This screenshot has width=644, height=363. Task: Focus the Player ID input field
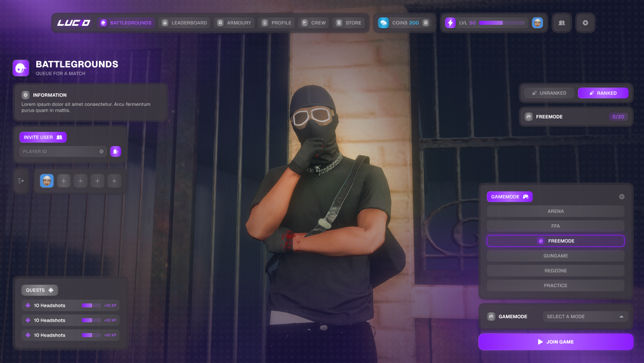(x=57, y=152)
